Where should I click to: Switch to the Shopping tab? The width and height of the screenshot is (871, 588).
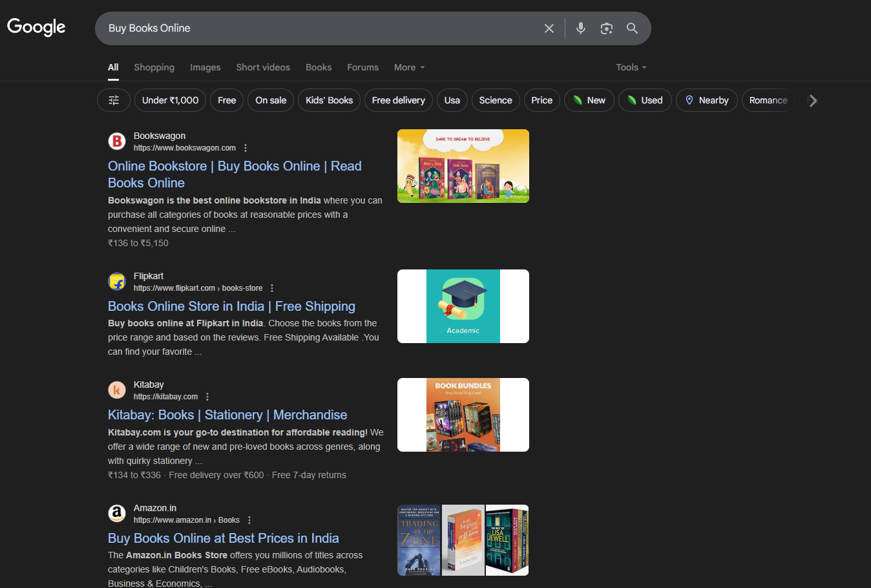[x=154, y=67]
